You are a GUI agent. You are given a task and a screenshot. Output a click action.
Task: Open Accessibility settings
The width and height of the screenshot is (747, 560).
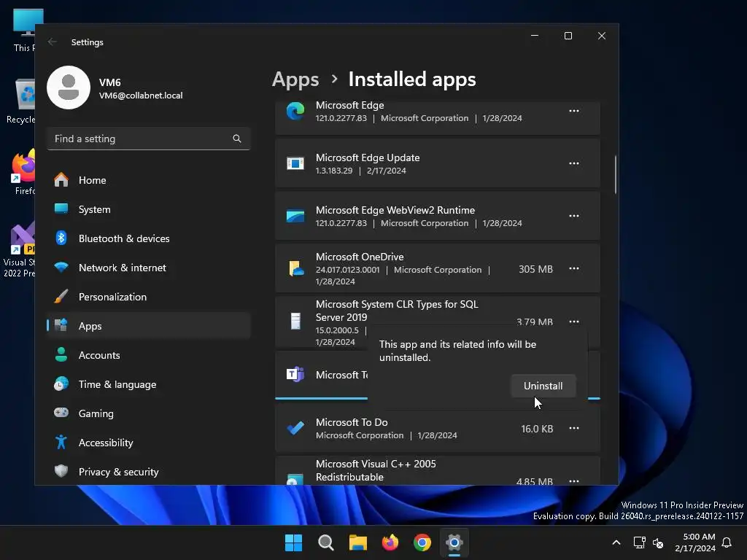pyautogui.click(x=149, y=443)
